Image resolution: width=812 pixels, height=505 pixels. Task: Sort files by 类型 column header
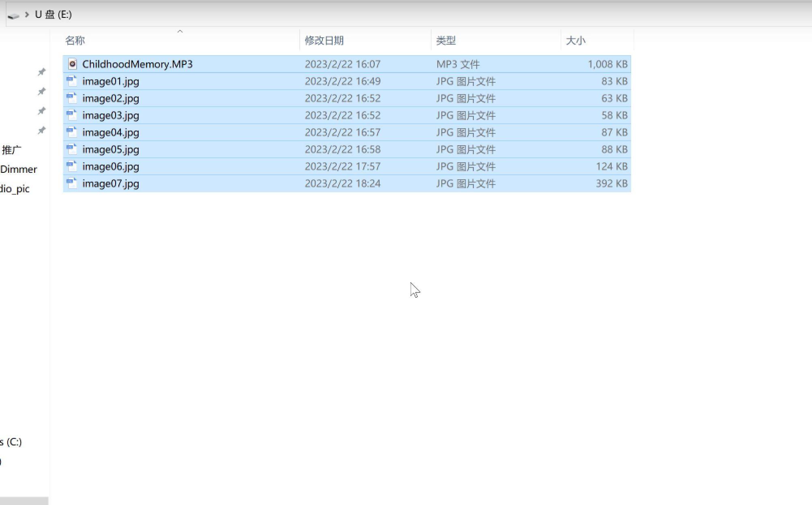tap(446, 41)
